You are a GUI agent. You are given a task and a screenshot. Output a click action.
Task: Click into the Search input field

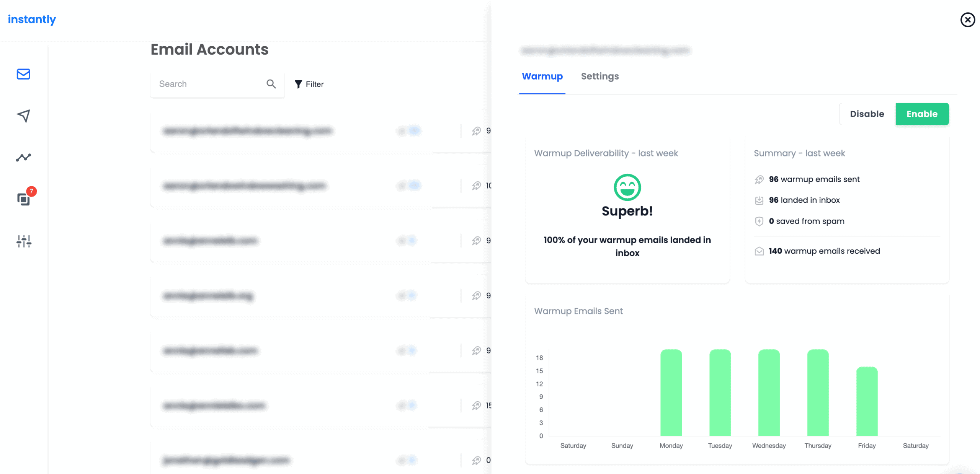tap(217, 84)
